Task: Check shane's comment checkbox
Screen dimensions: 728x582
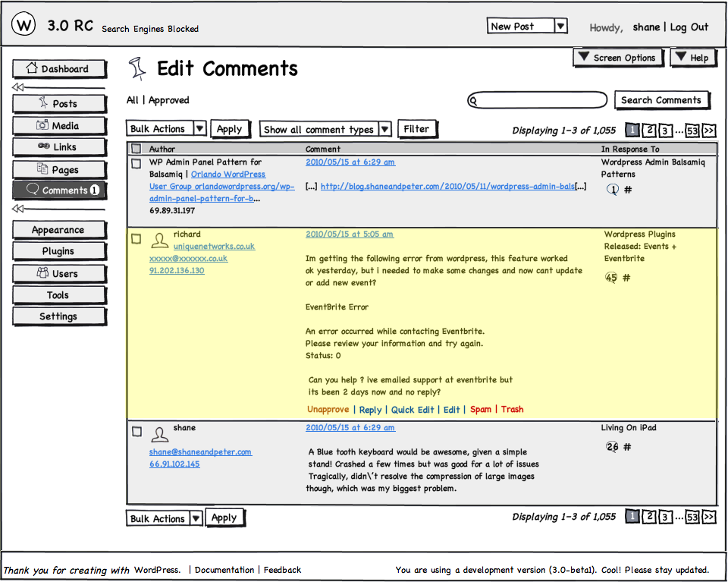Action: [x=136, y=432]
